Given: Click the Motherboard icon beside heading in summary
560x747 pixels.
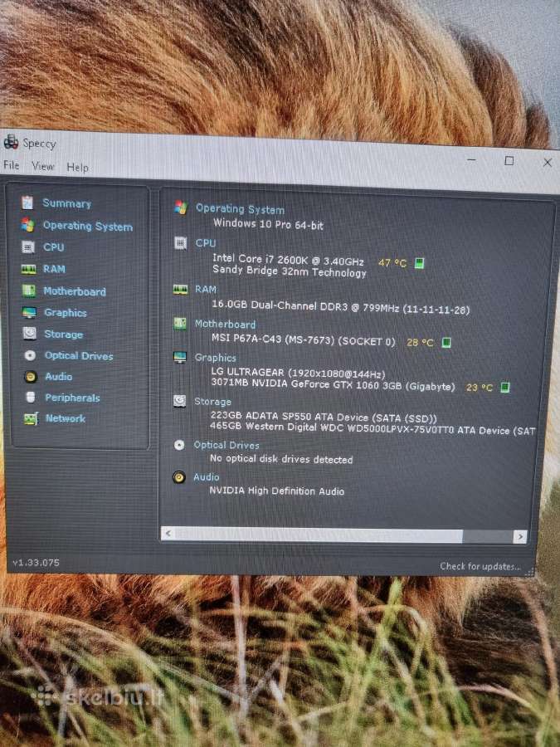Looking at the screenshot, I should 180,324.
